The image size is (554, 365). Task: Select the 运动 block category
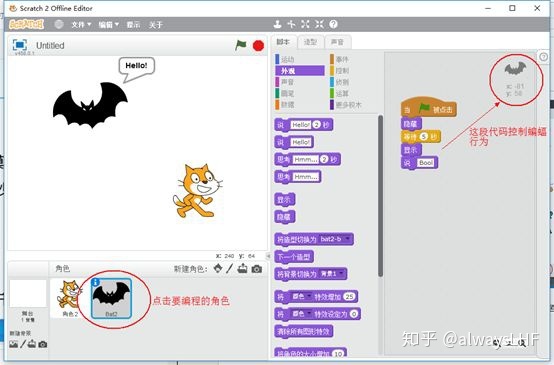300,59
